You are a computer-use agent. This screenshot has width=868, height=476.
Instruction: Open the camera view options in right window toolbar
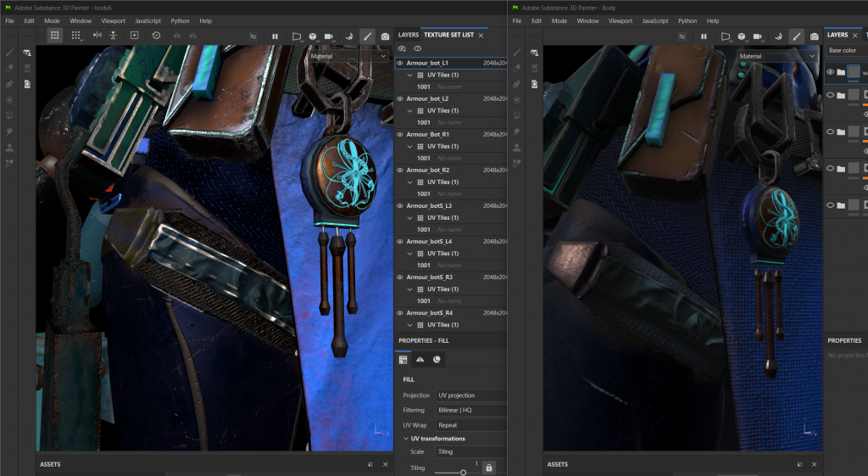coord(758,36)
